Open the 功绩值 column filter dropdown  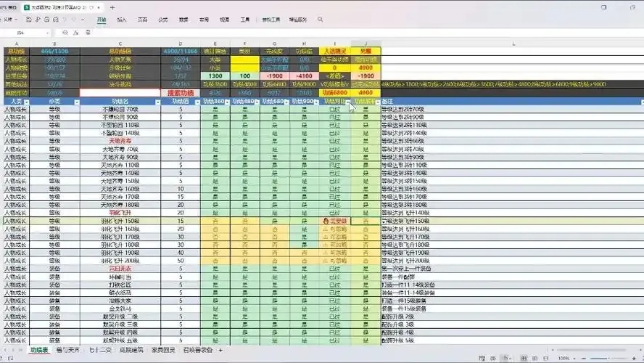[197, 102]
